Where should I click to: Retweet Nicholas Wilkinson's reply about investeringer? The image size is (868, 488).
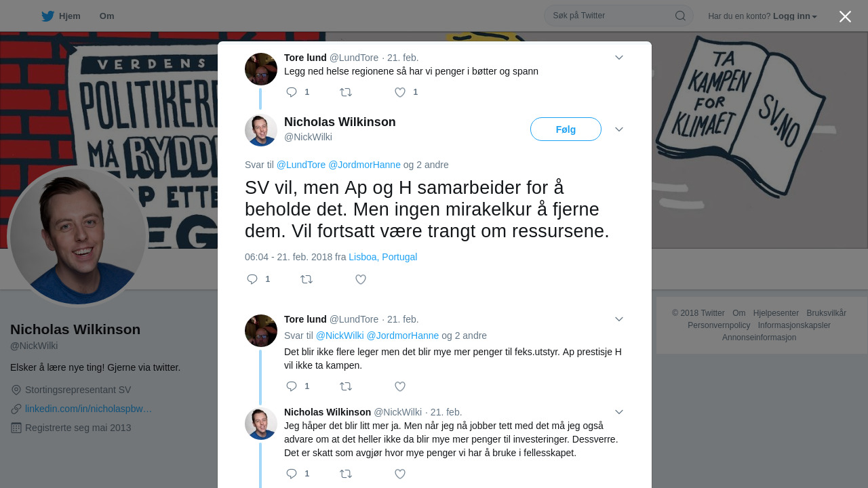pos(346,474)
